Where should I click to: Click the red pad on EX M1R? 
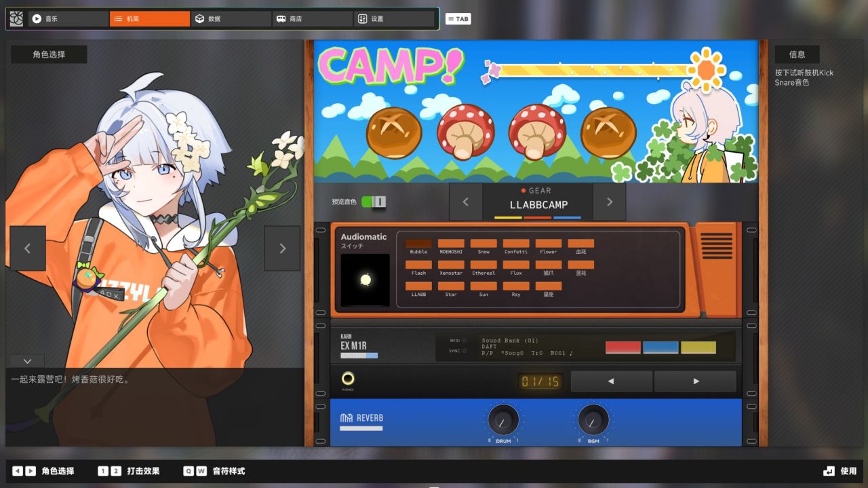[623, 348]
